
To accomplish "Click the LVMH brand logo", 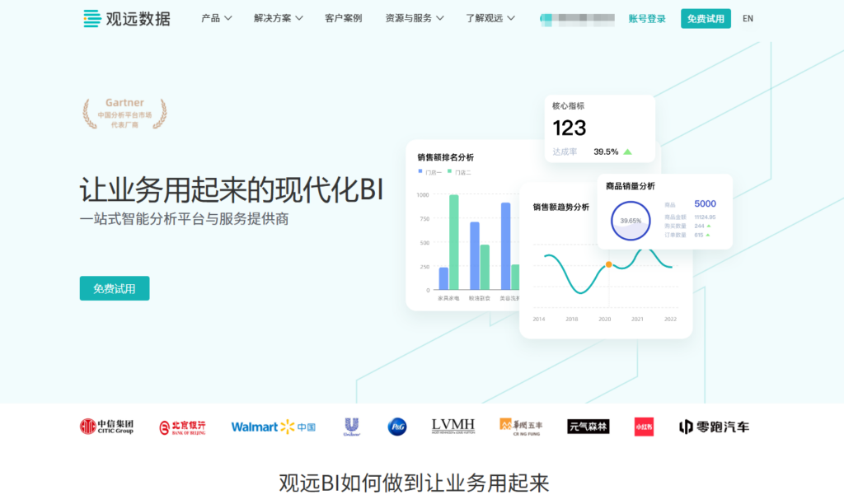I will tap(454, 425).
